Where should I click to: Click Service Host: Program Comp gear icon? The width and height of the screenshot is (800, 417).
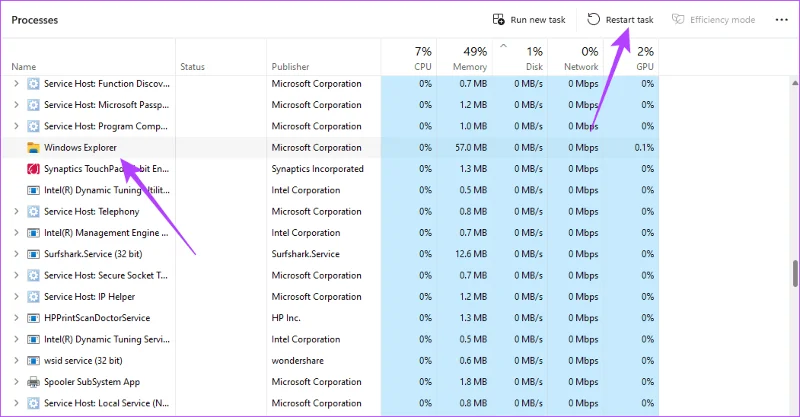(x=33, y=126)
